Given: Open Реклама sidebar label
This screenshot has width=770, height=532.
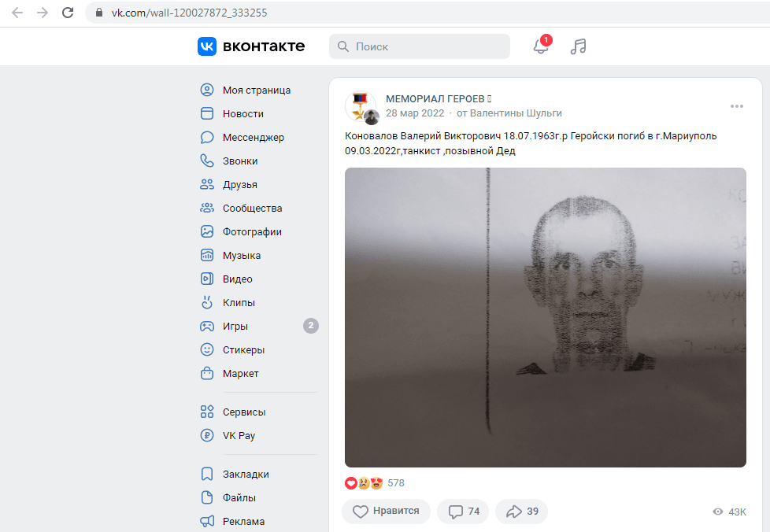Looking at the screenshot, I should tap(243, 521).
